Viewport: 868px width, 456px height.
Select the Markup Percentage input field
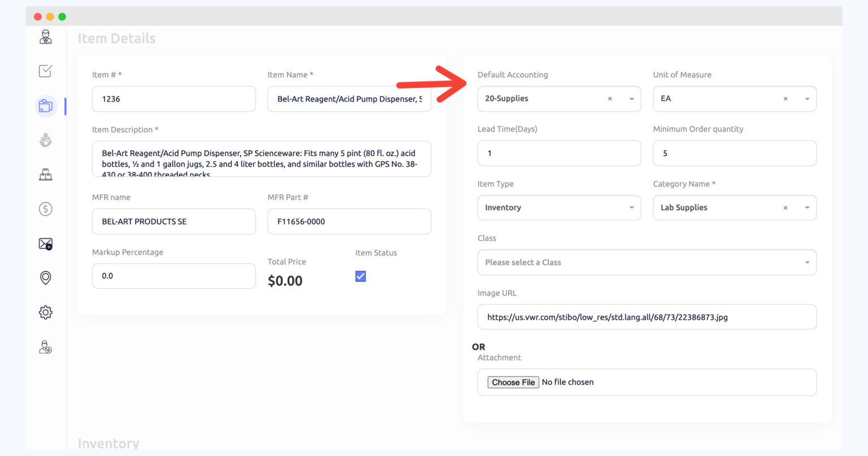(x=173, y=276)
